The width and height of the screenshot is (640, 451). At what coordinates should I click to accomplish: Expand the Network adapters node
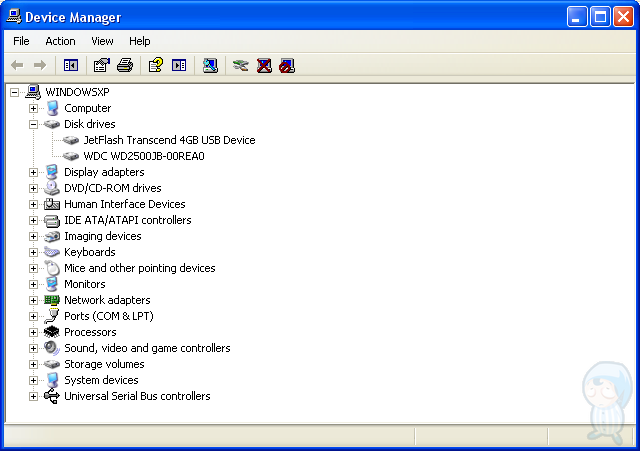[33, 300]
